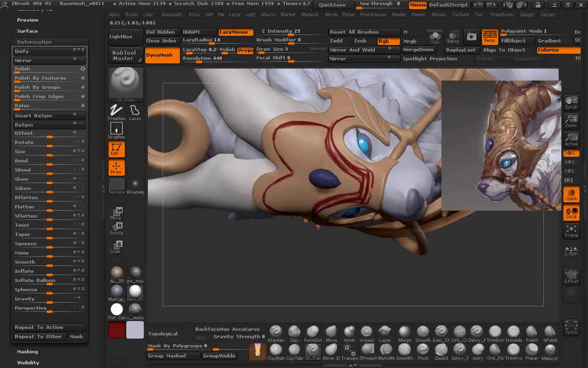Click the Close Holes button
588x368 pixels.
162,41
